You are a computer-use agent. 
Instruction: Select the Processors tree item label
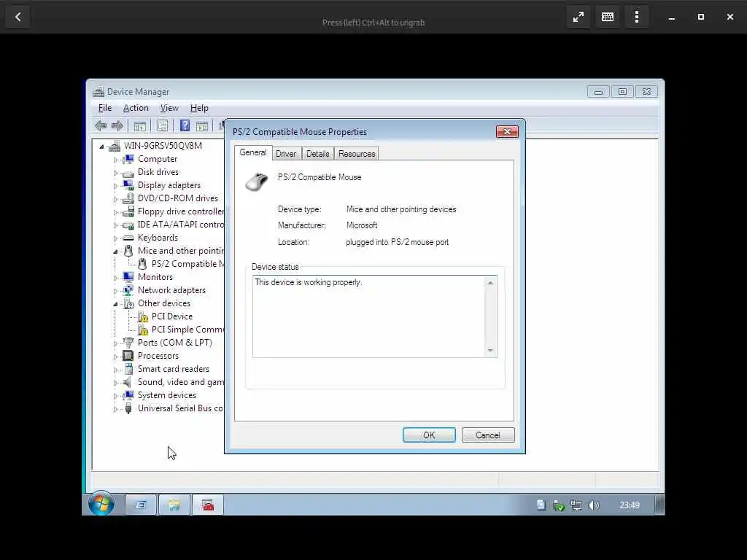coord(158,356)
